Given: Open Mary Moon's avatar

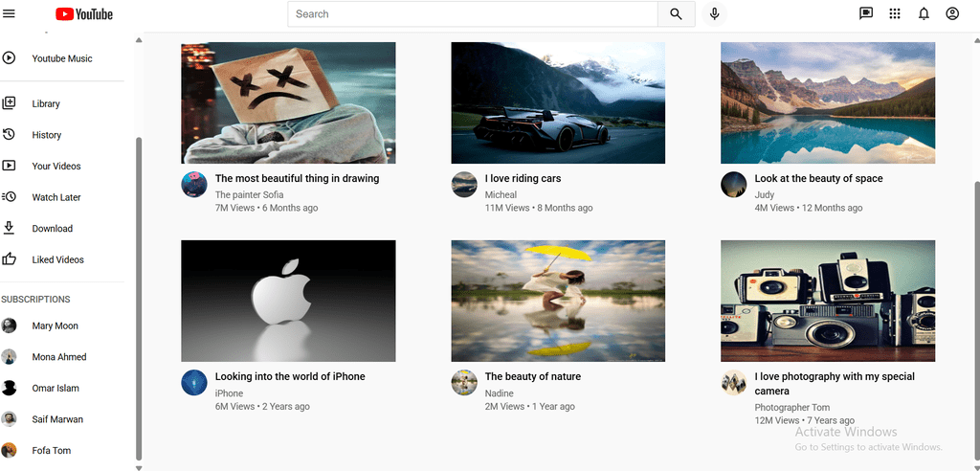Looking at the screenshot, I should tap(9, 325).
